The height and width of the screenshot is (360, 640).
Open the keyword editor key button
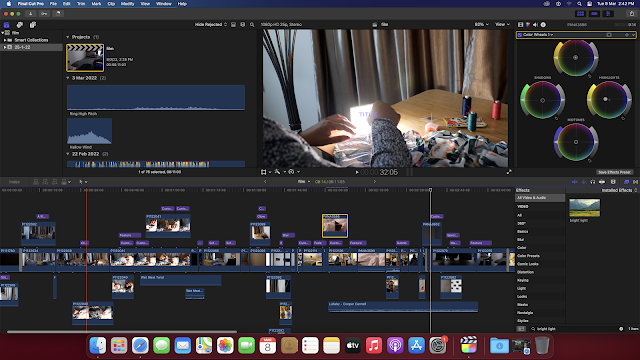coord(44,13)
